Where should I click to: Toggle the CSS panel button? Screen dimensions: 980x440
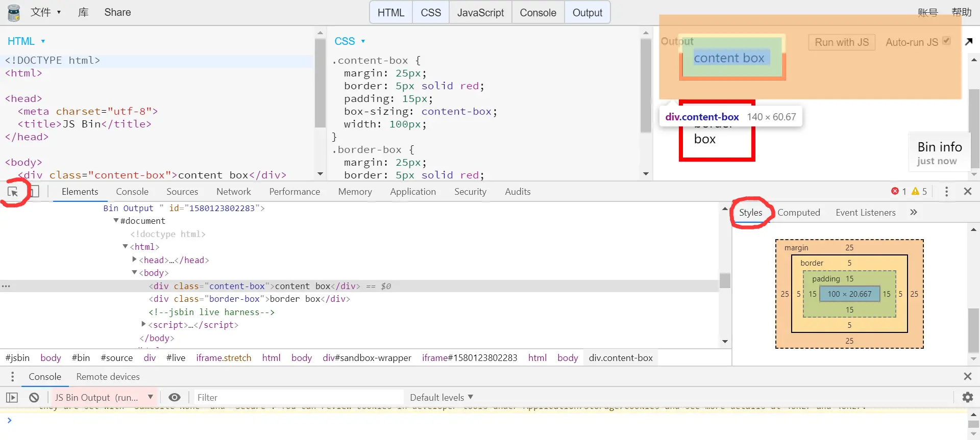point(431,13)
